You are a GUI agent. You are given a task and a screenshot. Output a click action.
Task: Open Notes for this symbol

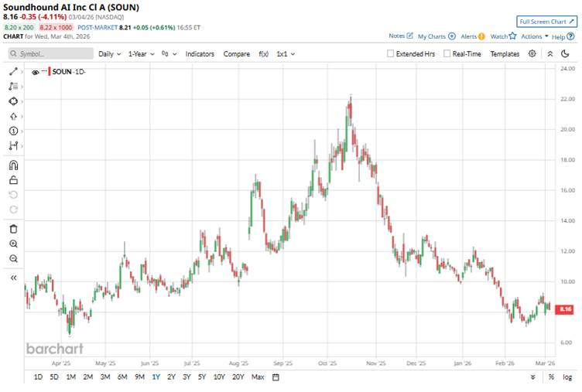(x=400, y=36)
